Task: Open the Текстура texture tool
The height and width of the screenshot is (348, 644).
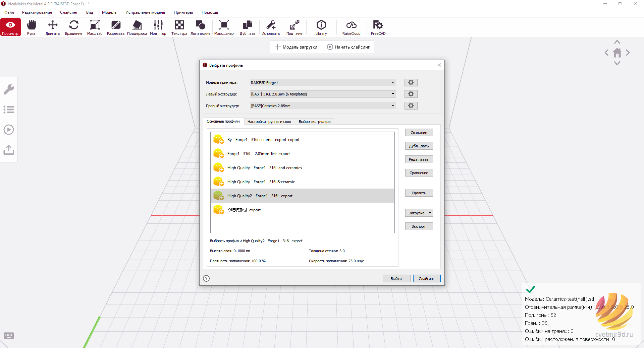Action: (179, 27)
